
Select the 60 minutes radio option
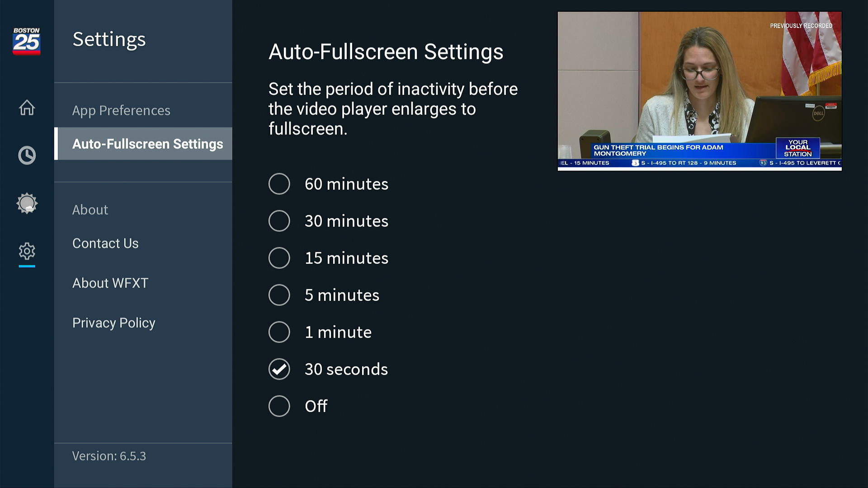coord(279,184)
